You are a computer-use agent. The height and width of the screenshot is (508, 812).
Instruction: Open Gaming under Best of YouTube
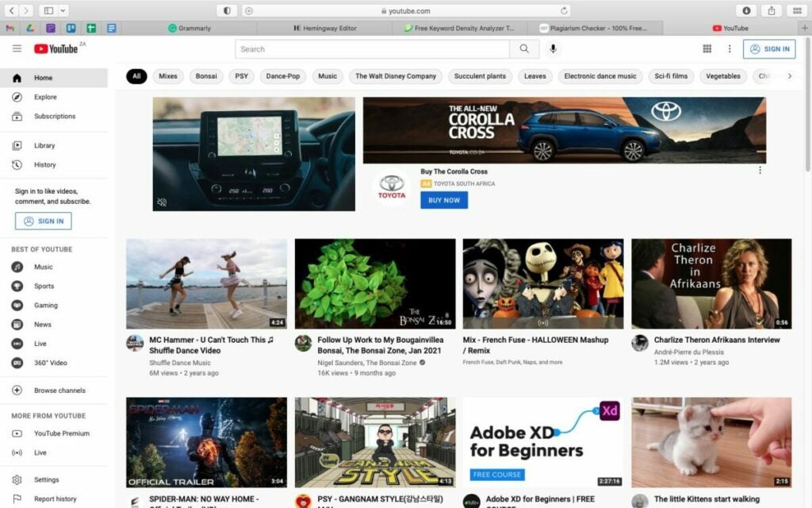tap(54, 306)
